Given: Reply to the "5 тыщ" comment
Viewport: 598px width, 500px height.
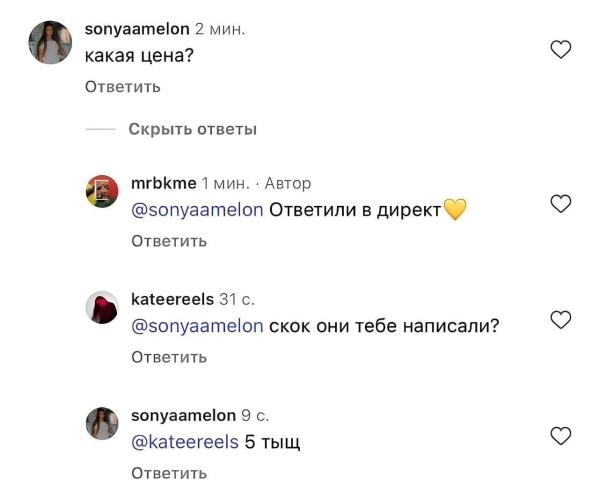Looking at the screenshot, I should (x=169, y=473).
